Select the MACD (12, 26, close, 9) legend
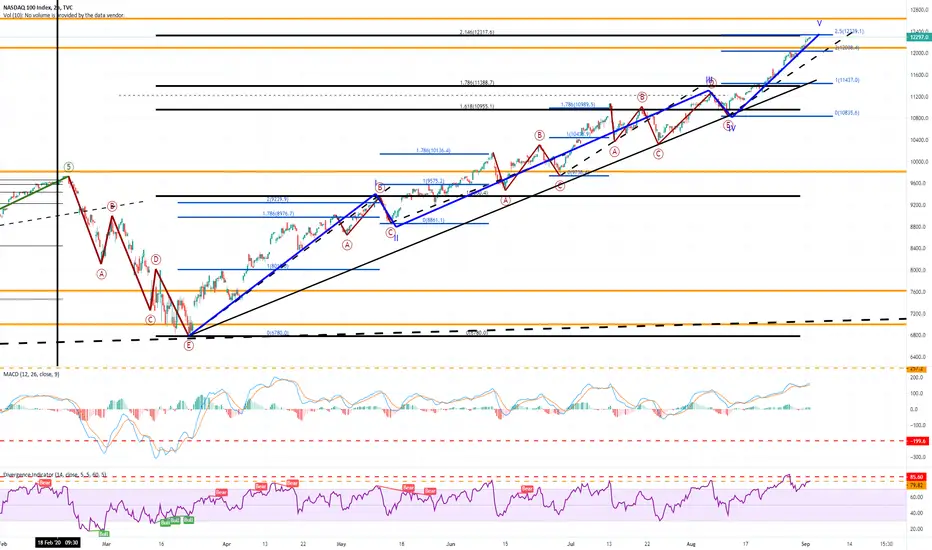 [31, 375]
